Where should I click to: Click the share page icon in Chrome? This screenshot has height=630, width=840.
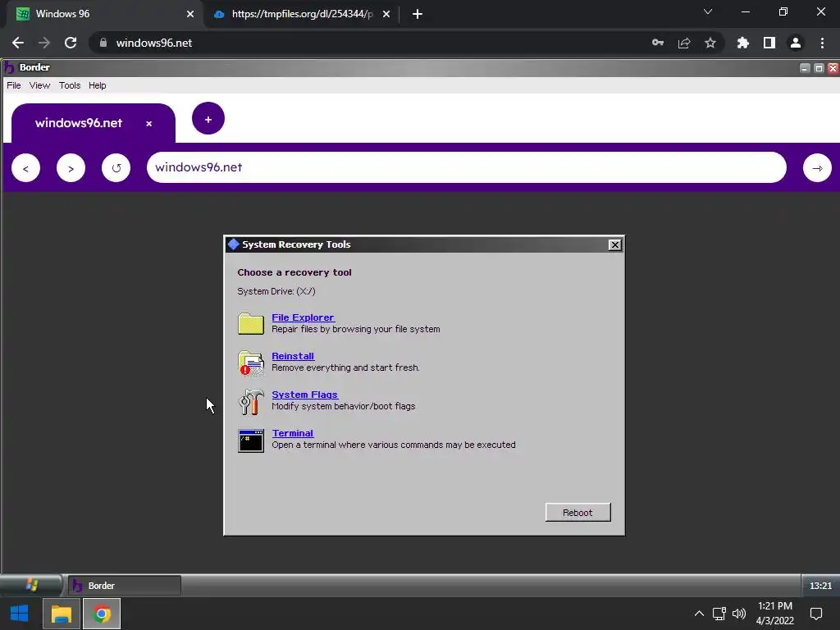click(684, 43)
